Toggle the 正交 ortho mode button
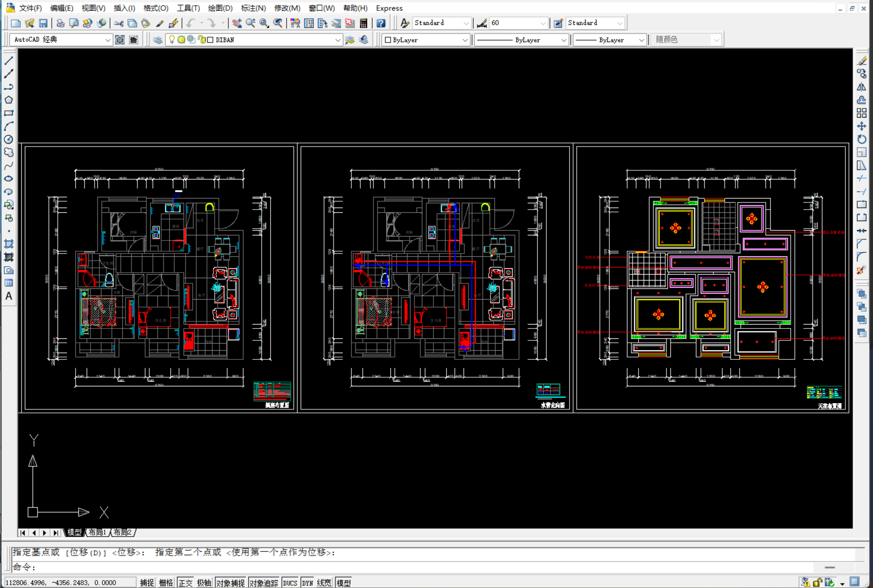 tap(185, 582)
